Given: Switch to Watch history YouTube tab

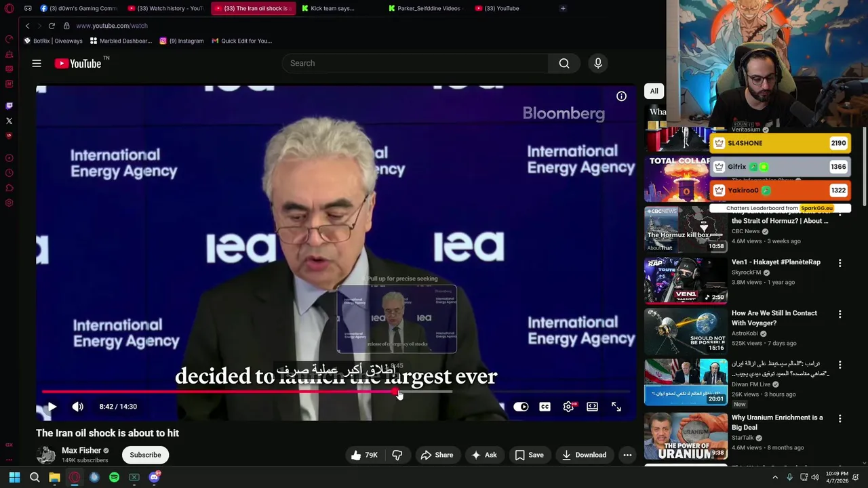Looking at the screenshot, I should click(165, 8).
